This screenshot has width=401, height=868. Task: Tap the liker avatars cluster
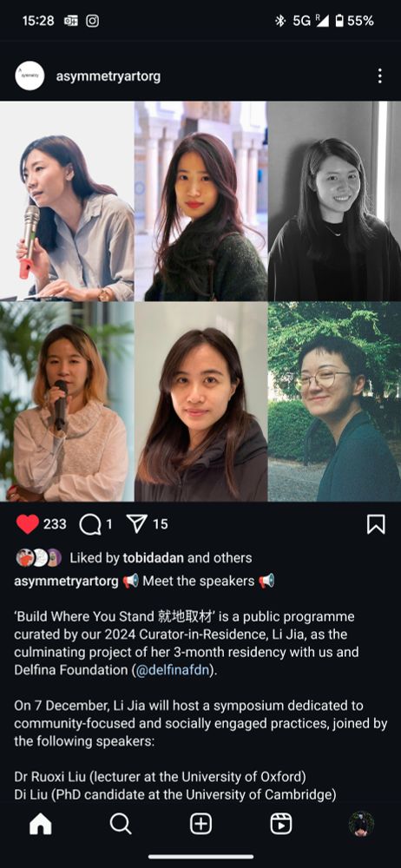pos(38,558)
